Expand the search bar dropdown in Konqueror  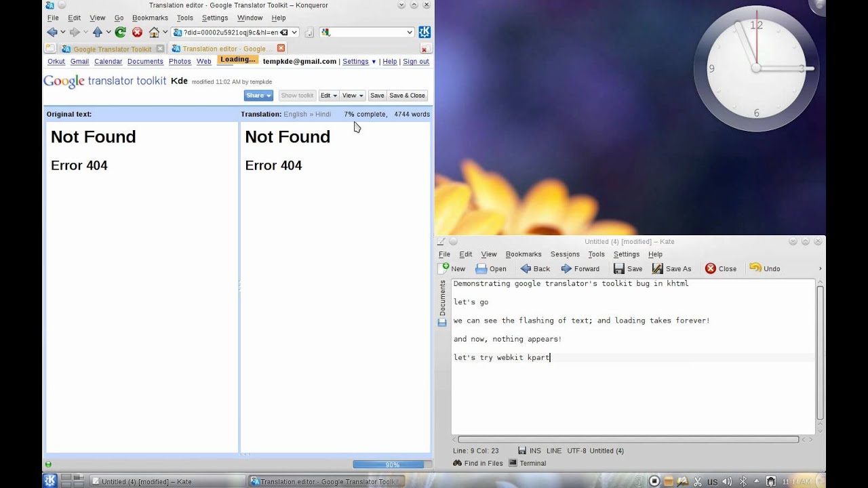pos(410,33)
